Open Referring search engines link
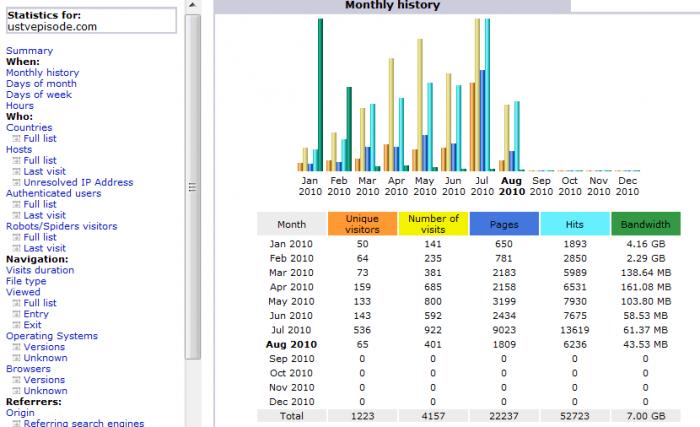 point(84,423)
